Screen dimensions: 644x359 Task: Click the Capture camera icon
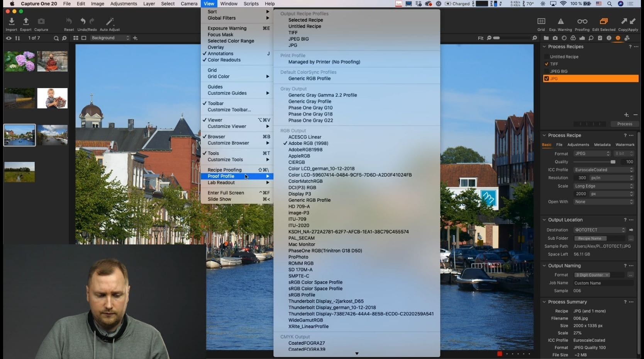[x=41, y=21]
